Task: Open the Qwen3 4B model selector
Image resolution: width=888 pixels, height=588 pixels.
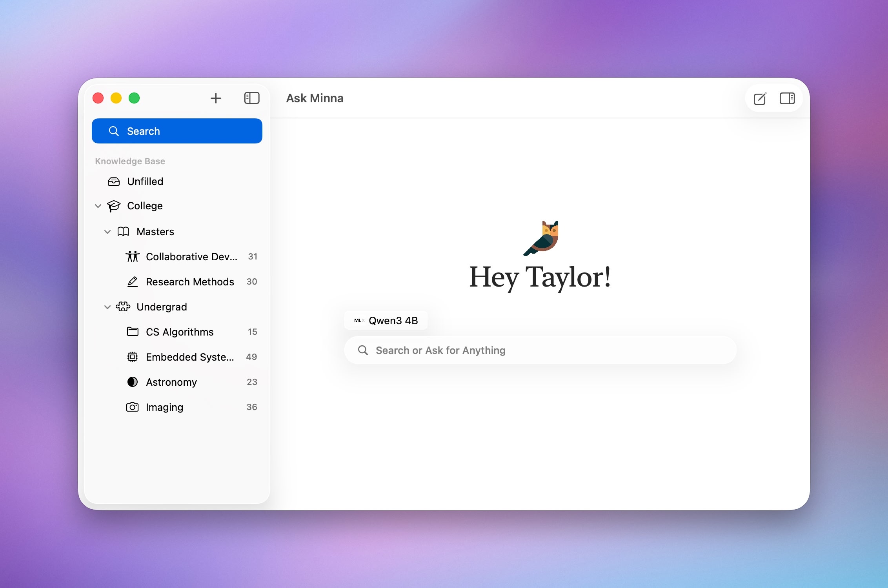Action: 386,321
